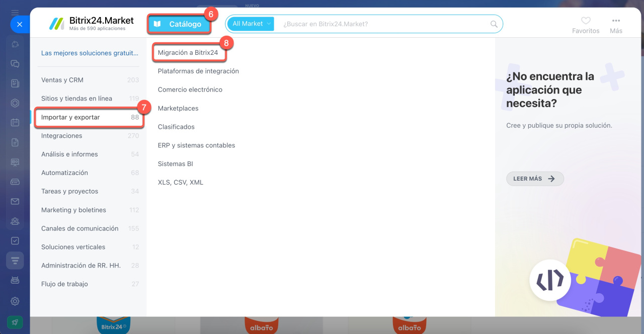Click the text 'Cree y publique su propia solución.'

click(559, 125)
